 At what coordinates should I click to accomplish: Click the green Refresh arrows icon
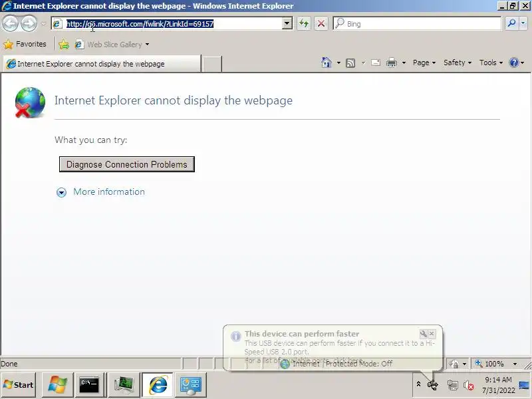pyautogui.click(x=304, y=24)
